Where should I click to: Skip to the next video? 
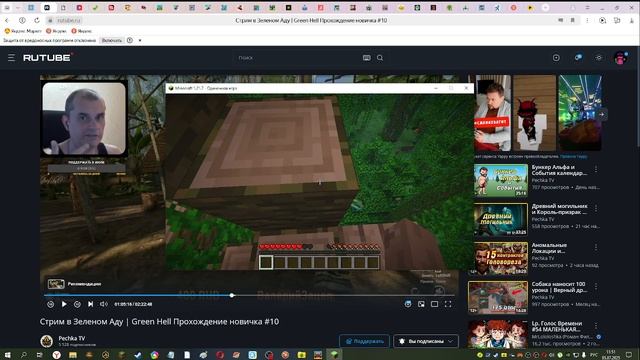[x=91, y=304]
